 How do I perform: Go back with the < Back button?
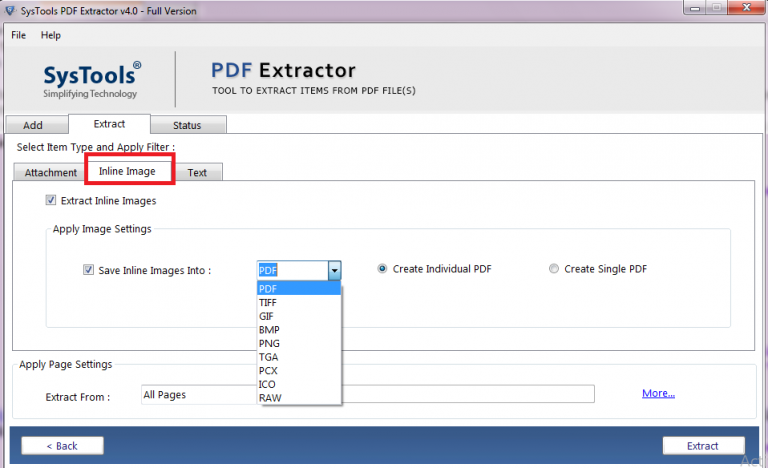point(62,445)
